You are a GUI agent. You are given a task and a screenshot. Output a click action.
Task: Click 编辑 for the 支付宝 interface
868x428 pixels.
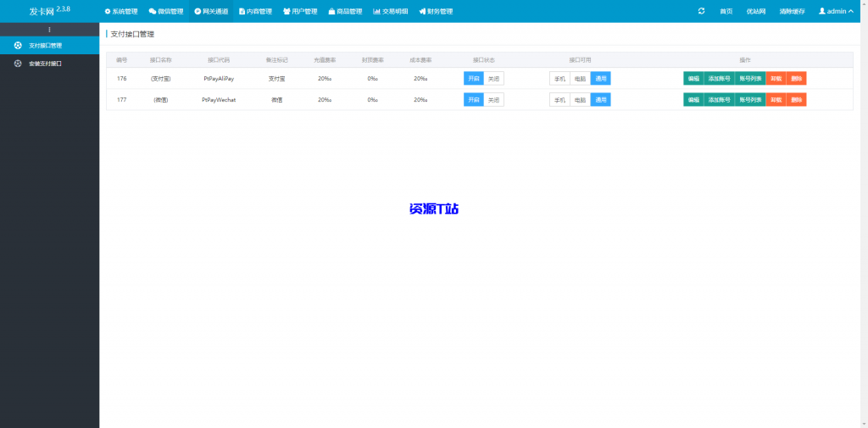click(693, 78)
